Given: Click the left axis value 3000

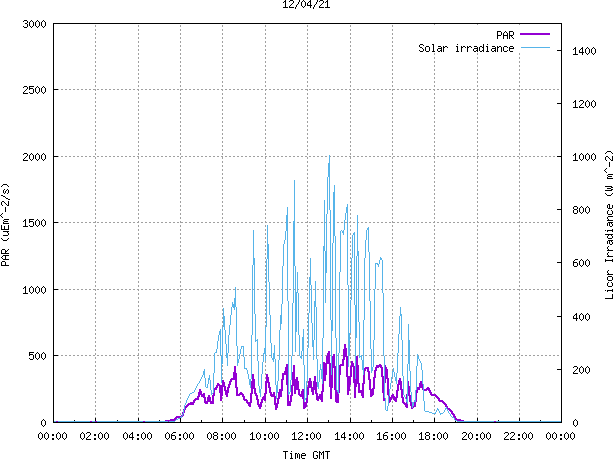Looking at the screenshot, I should [34, 24].
